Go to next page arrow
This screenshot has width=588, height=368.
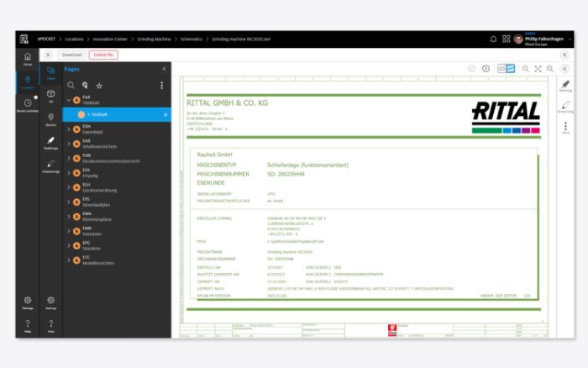485,68
